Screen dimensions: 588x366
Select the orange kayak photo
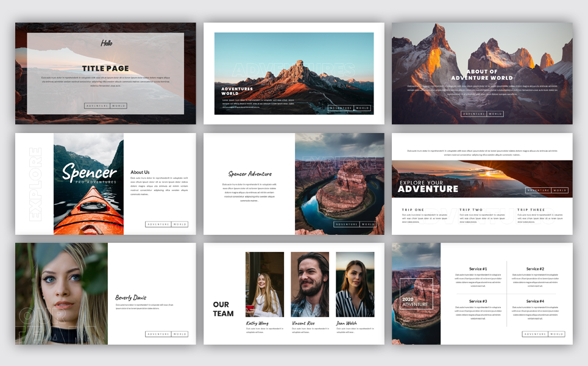pos(88,184)
